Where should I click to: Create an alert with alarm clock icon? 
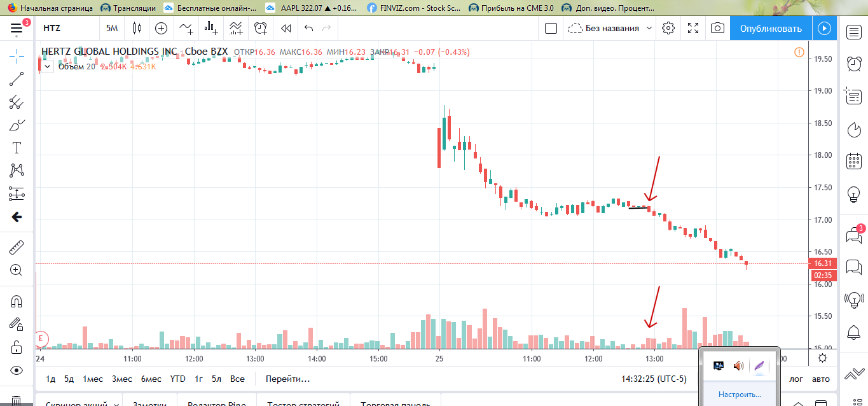(261, 28)
